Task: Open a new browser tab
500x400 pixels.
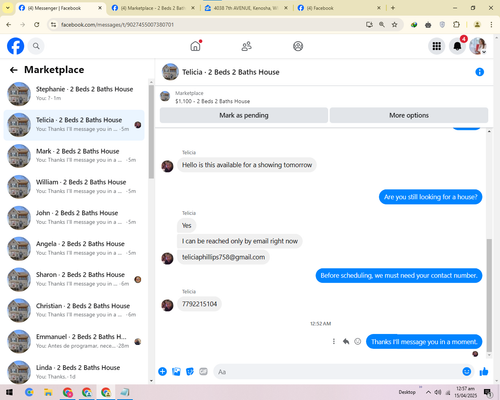Action: [x=393, y=8]
